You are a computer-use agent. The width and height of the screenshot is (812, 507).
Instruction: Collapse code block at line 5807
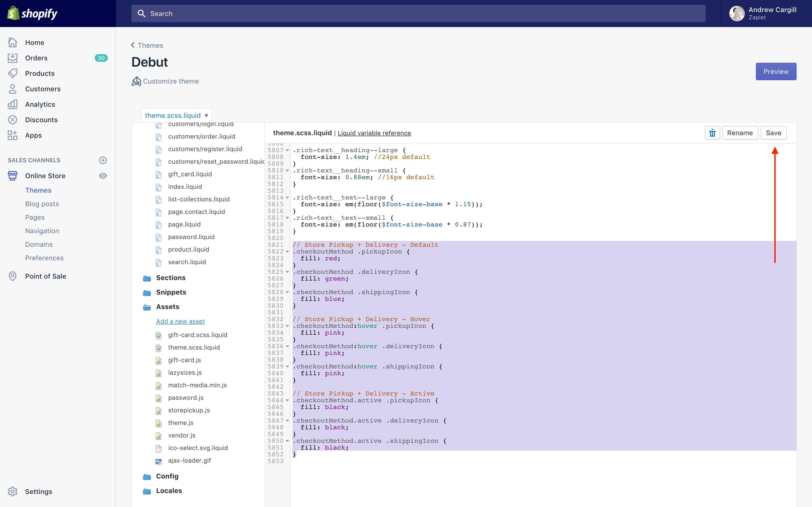[287, 150]
